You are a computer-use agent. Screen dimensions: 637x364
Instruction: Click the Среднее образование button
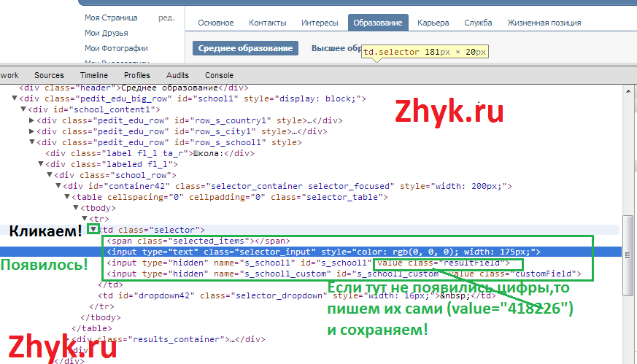click(x=245, y=48)
